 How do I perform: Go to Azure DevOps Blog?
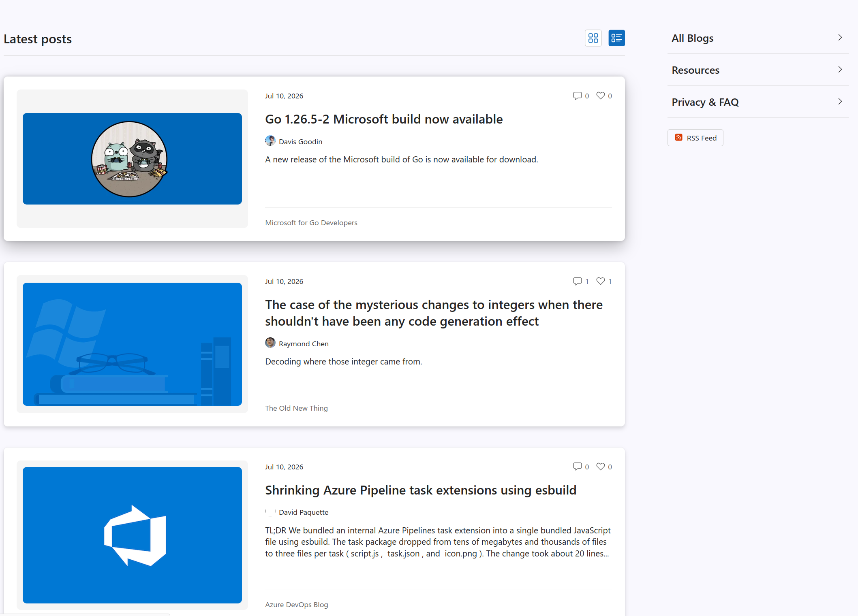click(x=296, y=605)
